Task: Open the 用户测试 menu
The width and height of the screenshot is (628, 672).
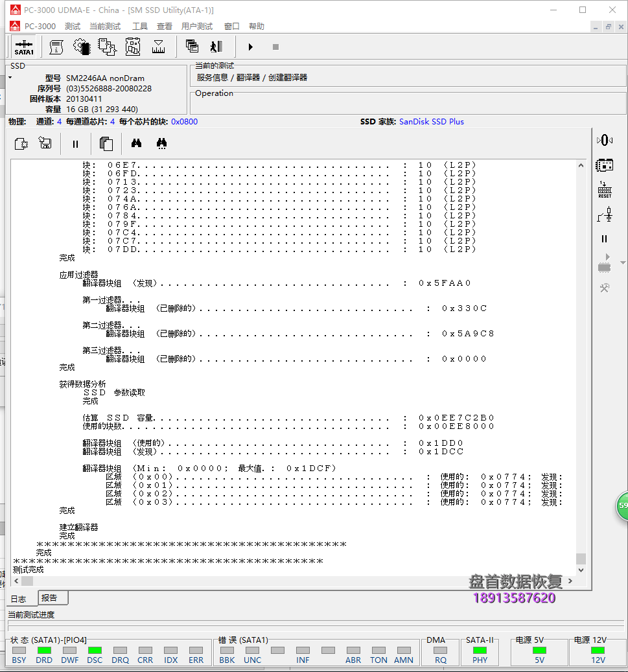Action: click(x=197, y=26)
